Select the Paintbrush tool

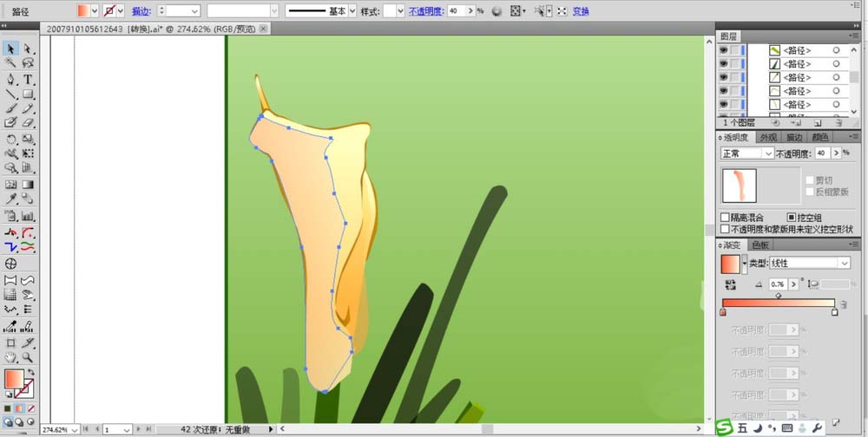[x=10, y=108]
